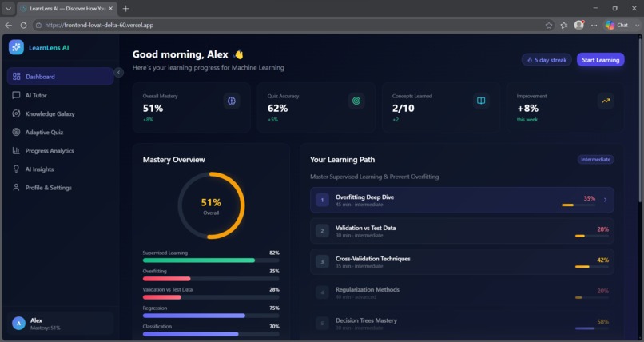Open the Cross-Validation Techniques lesson
This screenshot has height=342, width=644.
coord(462,261)
